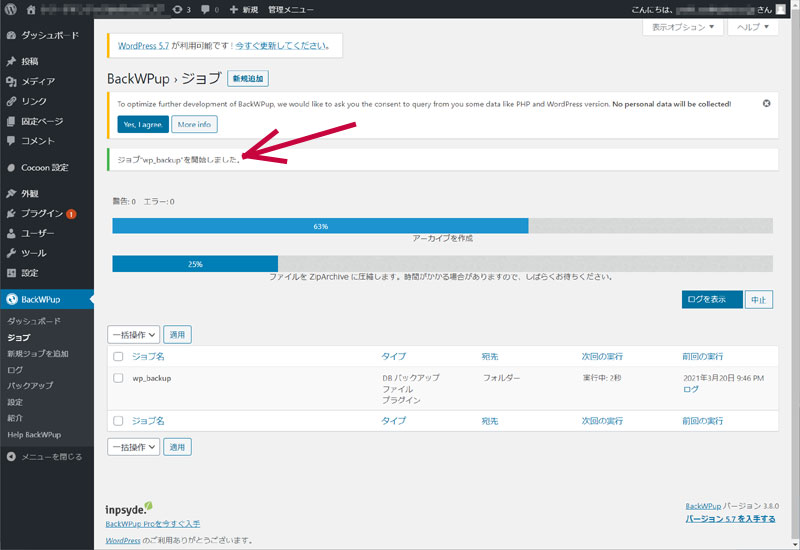The width and height of the screenshot is (800, 550).
Task: Open the sidebar 設定 menu icon
Action: (x=11, y=273)
